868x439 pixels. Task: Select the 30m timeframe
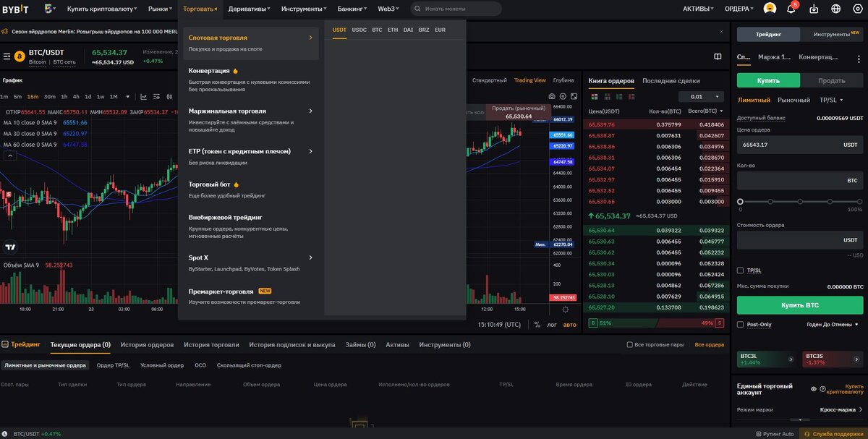tap(49, 96)
